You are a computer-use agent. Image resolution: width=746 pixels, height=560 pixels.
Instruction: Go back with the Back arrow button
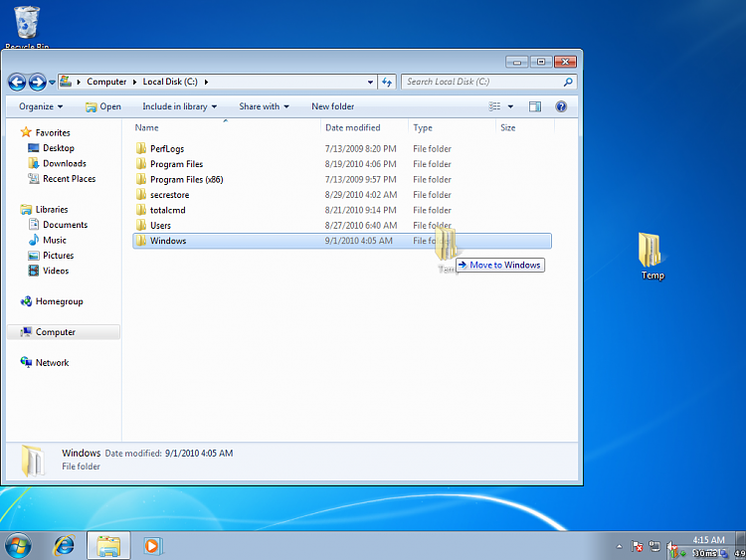coord(17,82)
